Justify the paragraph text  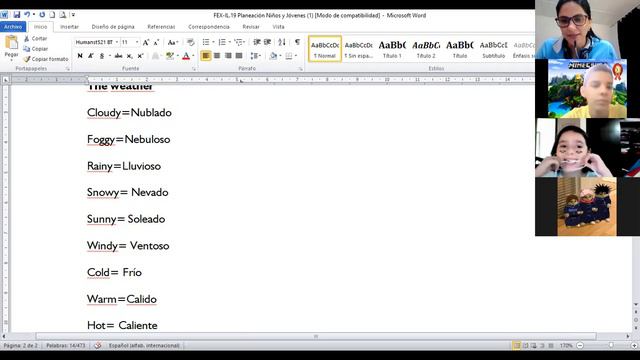pos(239,56)
